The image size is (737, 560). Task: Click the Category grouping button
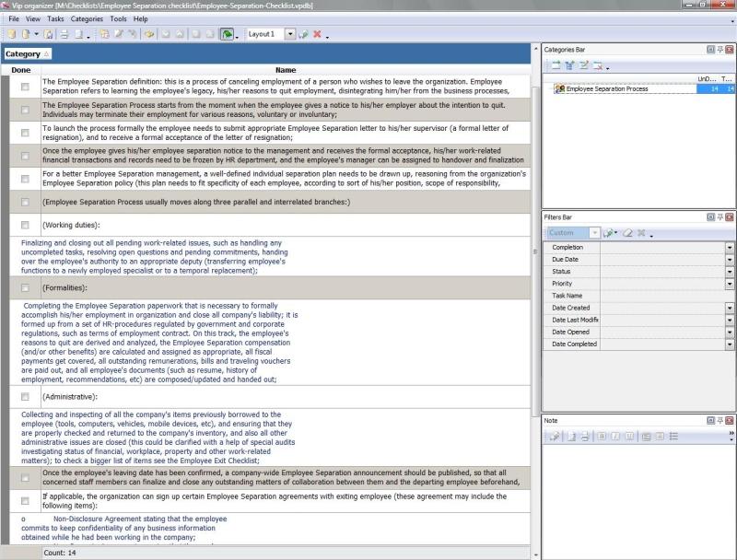pyautogui.click(x=27, y=54)
